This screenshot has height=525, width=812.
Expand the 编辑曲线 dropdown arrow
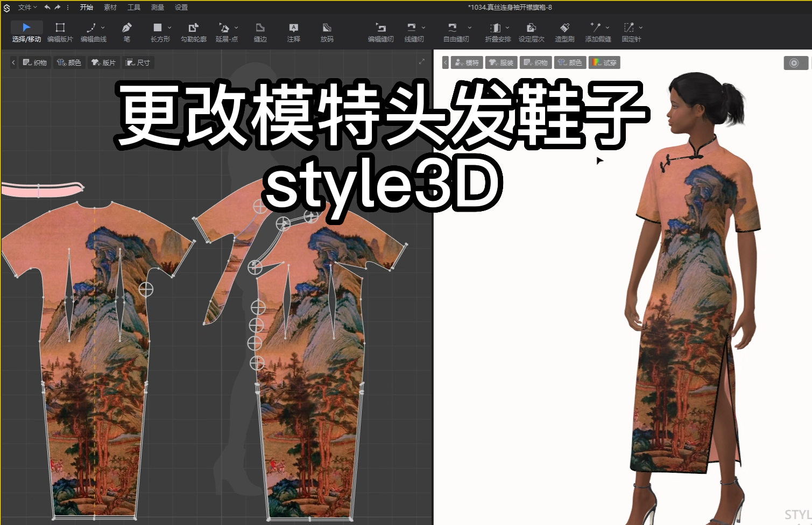pyautogui.click(x=103, y=27)
